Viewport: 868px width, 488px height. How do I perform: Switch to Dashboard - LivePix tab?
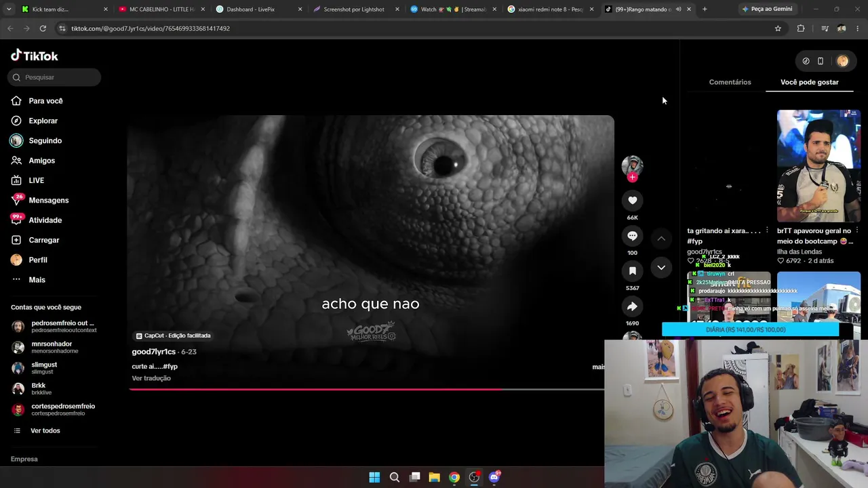258,9
